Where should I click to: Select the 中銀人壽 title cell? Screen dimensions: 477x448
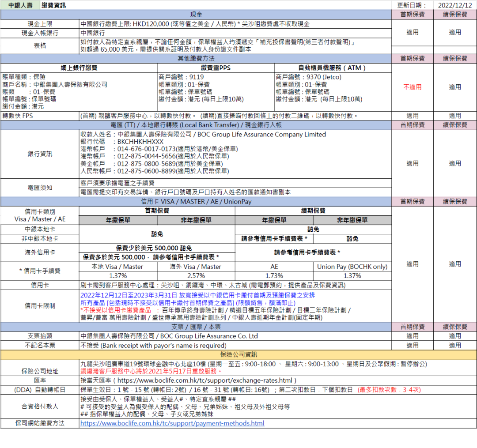pos(20,5)
